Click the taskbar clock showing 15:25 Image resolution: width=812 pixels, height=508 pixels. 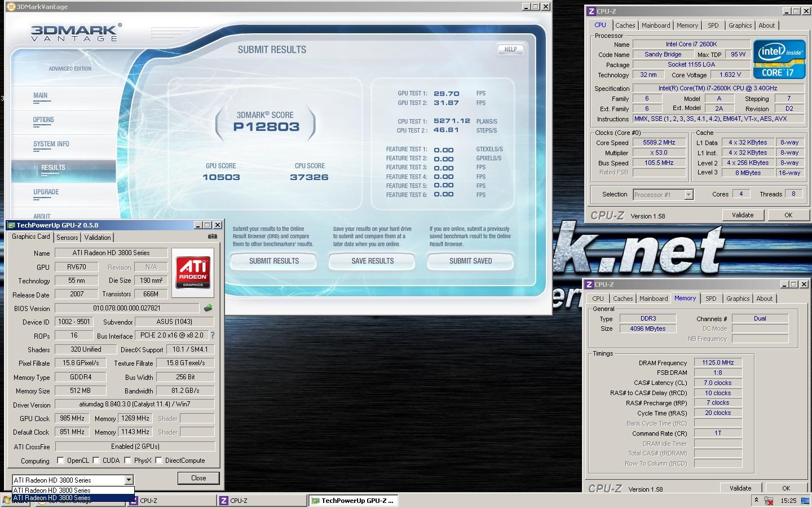point(788,501)
